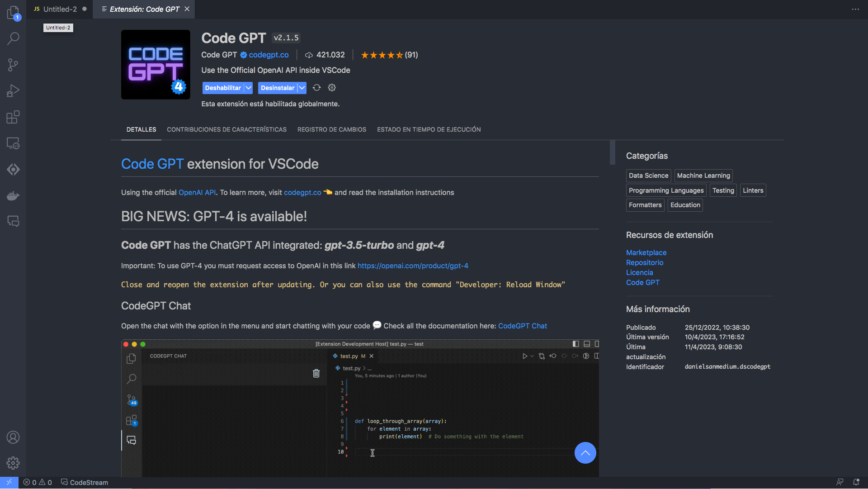Viewport: 868px width, 489px height.
Task: Click the CodeGPT Chat demo screenshot
Action: coord(360,408)
